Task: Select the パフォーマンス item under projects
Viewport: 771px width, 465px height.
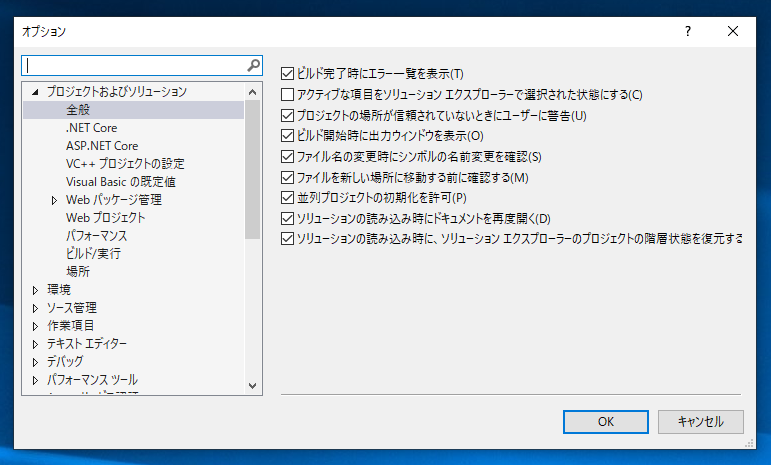Action: pyautogui.click(x=97, y=236)
